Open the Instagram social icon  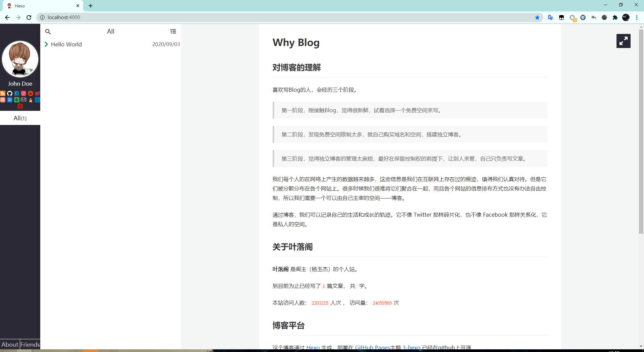23,93
